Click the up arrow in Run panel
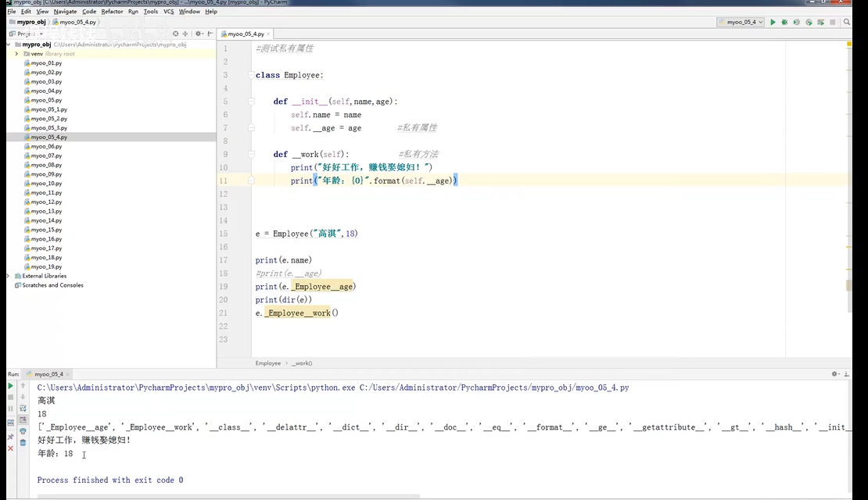Image resolution: width=868 pixels, height=500 pixels. [x=23, y=385]
